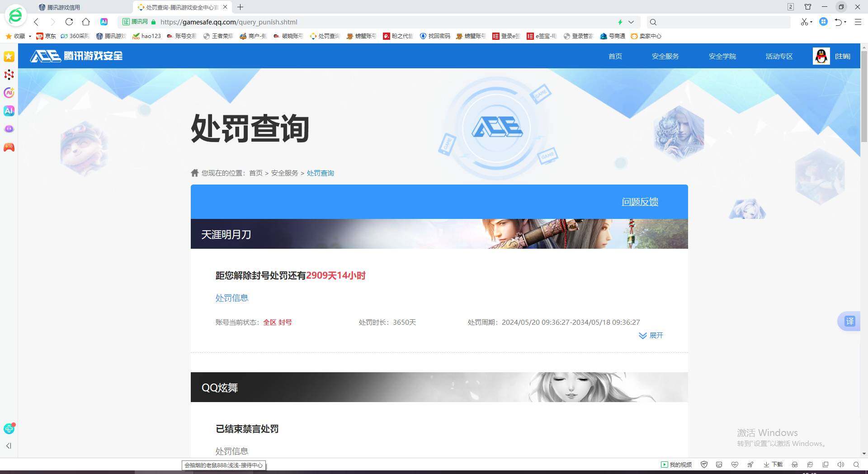Click the picture icon in status bar
This screenshot has width=868, height=474.
point(719,465)
